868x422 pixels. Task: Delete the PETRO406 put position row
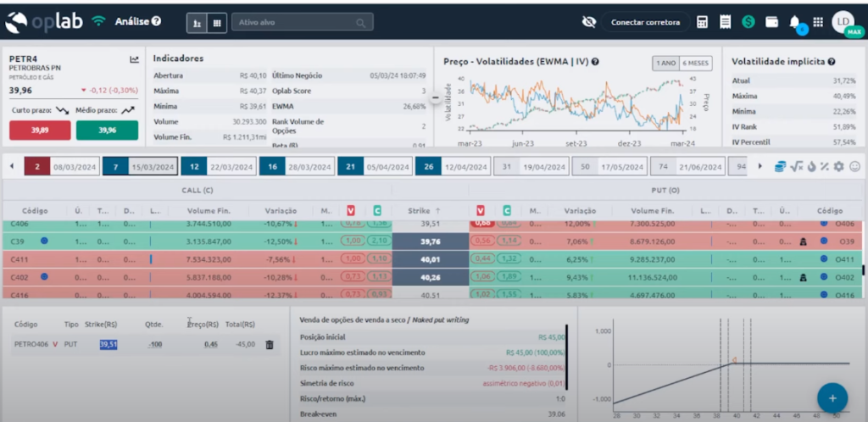pyautogui.click(x=270, y=345)
